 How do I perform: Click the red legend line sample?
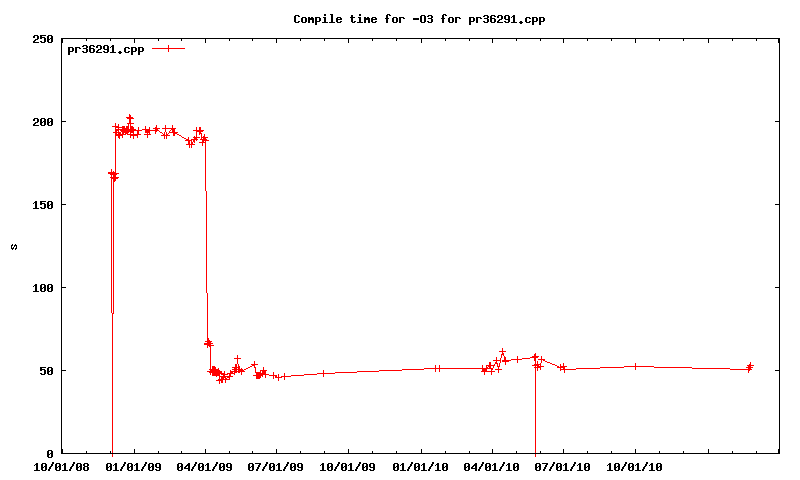tap(169, 48)
